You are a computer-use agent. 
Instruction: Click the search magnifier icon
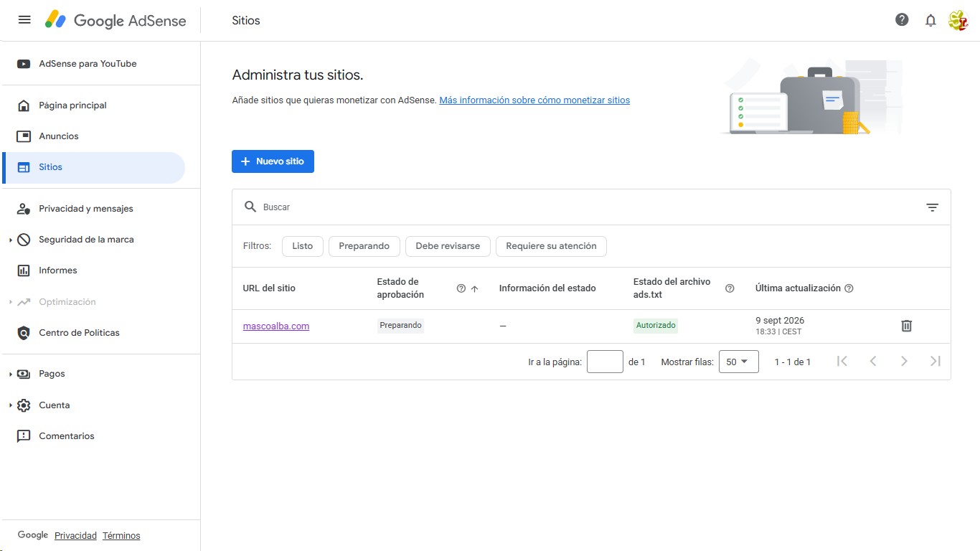pos(250,207)
